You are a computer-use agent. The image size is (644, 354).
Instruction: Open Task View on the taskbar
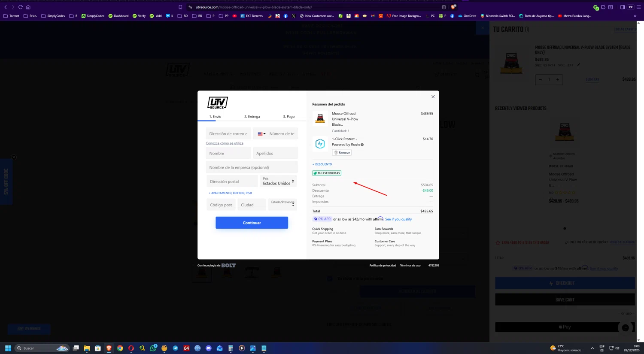76,348
